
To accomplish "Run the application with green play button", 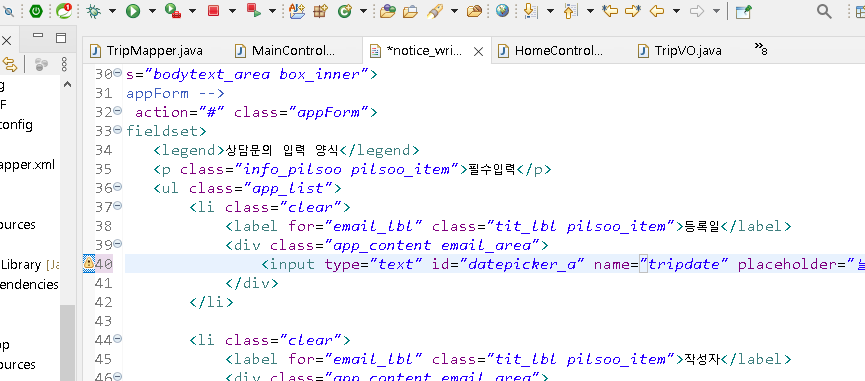I will (x=133, y=10).
